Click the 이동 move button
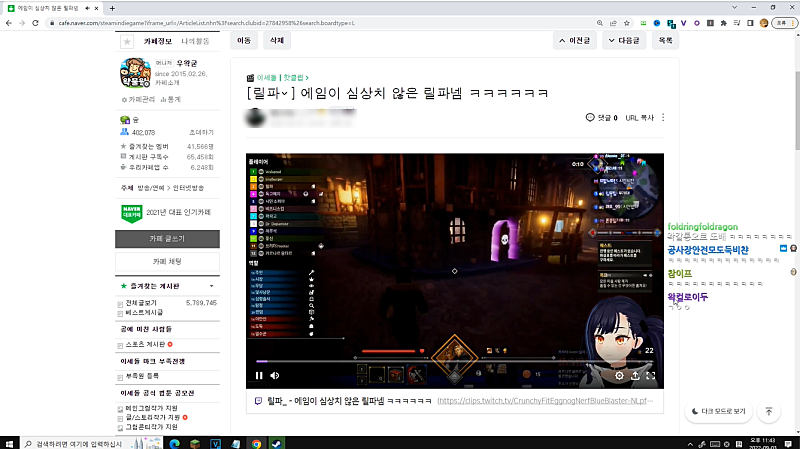This screenshot has height=449, width=800. tap(244, 40)
